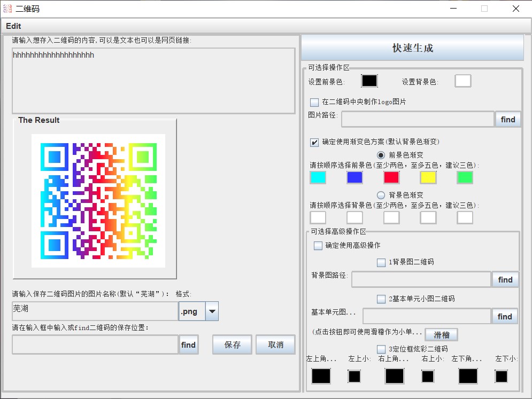Open the 左下小 small black color swatch

(x=501, y=376)
